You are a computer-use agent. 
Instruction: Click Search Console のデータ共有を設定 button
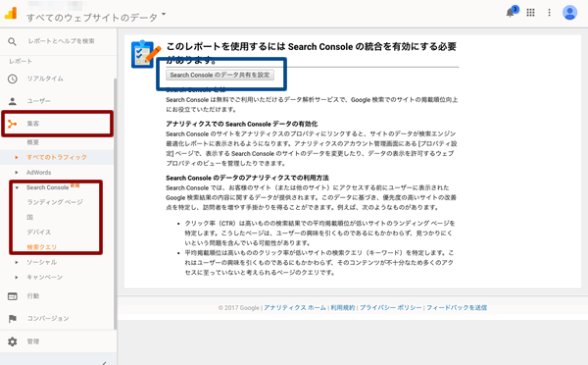click(220, 76)
